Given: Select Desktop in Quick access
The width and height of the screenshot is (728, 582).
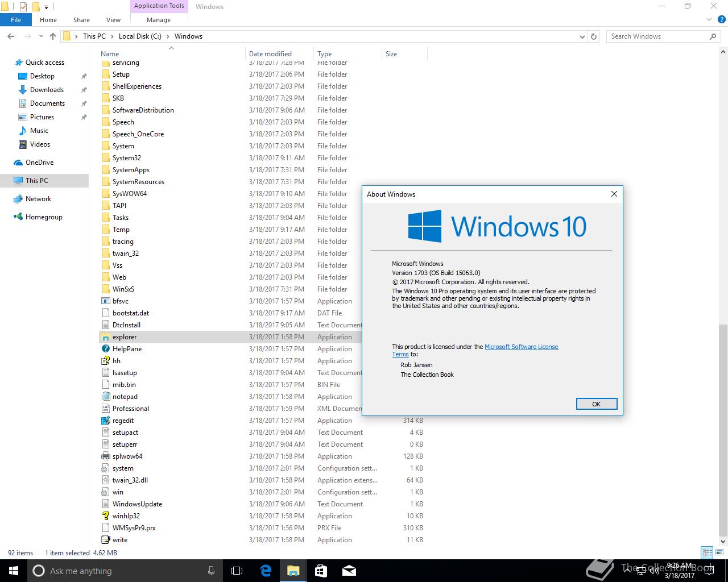Looking at the screenshot, I should [x=42, y=76].
